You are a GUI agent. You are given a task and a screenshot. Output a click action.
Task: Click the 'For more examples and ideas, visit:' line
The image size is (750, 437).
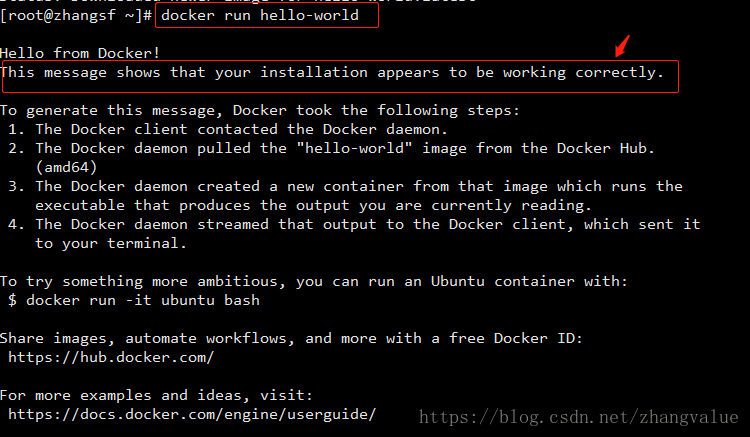click(156, 395)
